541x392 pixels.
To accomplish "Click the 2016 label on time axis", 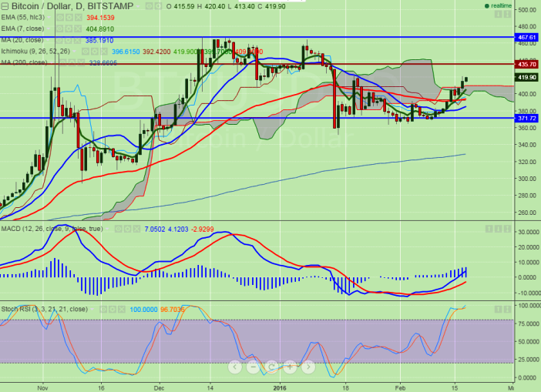I will click(x=280, y=388).
